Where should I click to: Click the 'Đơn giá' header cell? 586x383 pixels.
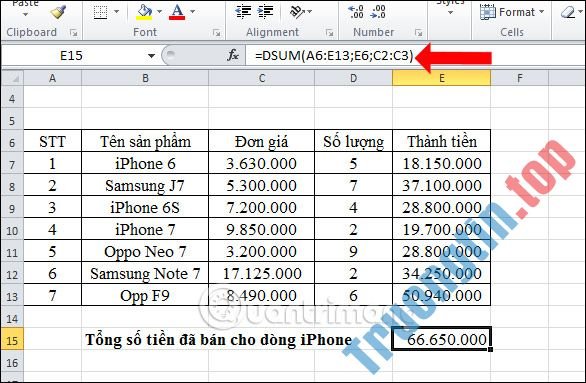coord(262,141)
